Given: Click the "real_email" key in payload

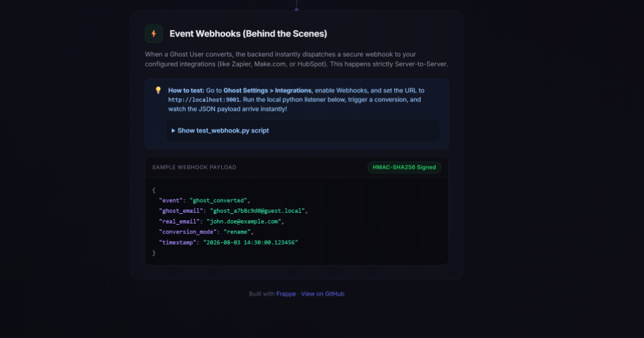Looking at the screenshot, I should coord(179,221).
